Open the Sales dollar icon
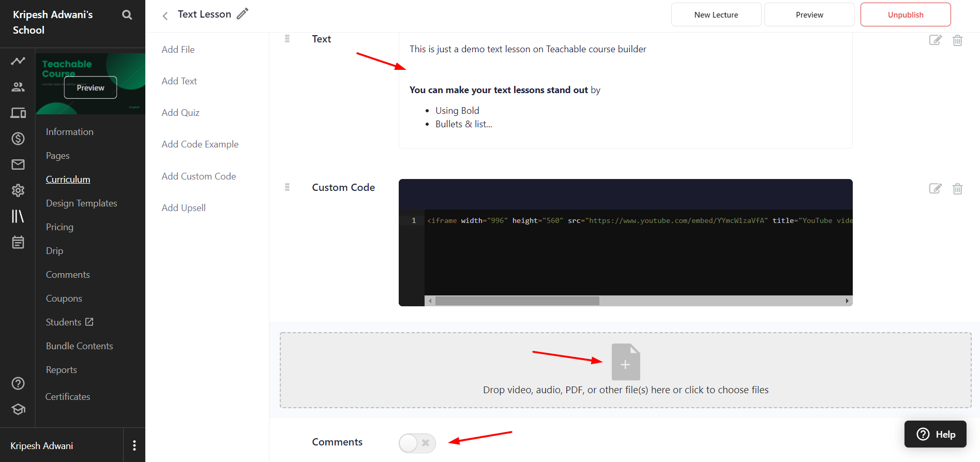 tap(18, 139)
